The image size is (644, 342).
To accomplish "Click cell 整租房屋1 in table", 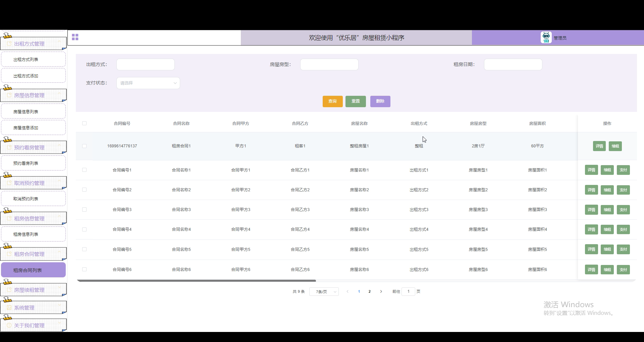I will click(x=359, y=146).
